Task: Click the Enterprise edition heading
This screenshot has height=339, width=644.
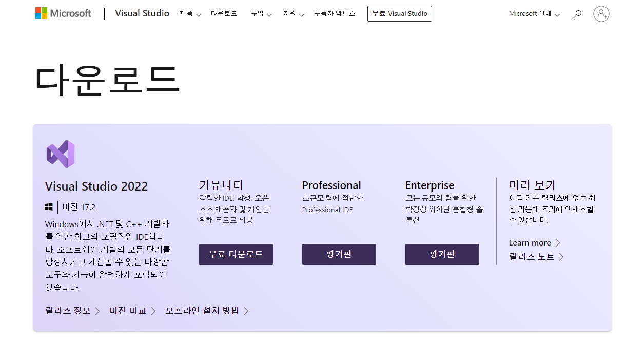Action: point(430,185)
